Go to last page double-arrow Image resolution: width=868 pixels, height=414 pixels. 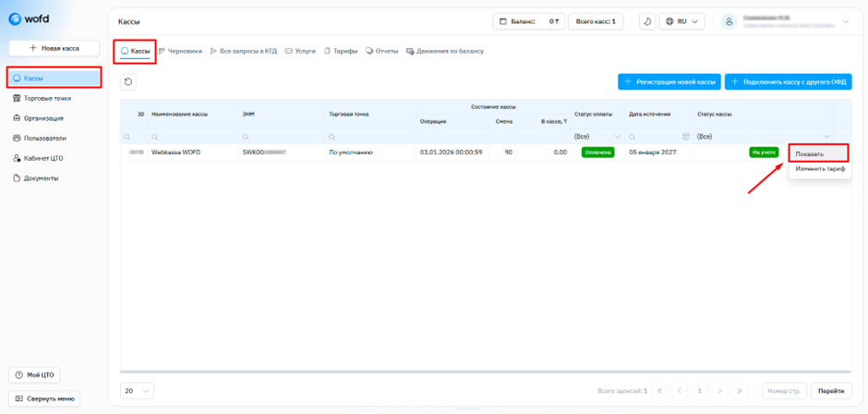pyautogui.click(x=739, y=391)
